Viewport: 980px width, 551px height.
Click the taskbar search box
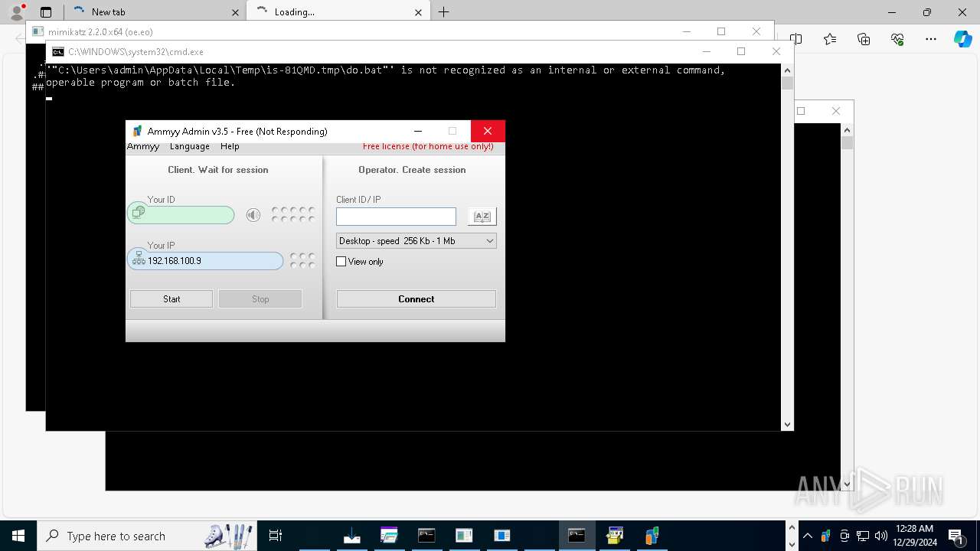pos(147,536)
